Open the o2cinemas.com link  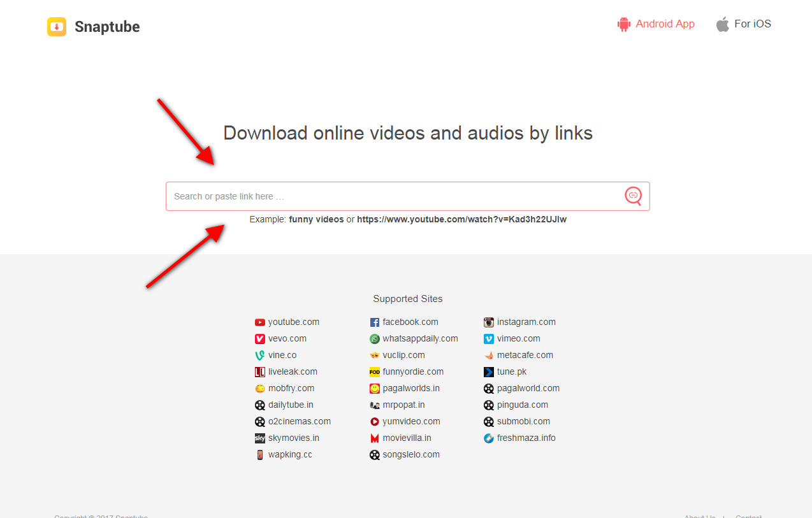coord(300,421)
